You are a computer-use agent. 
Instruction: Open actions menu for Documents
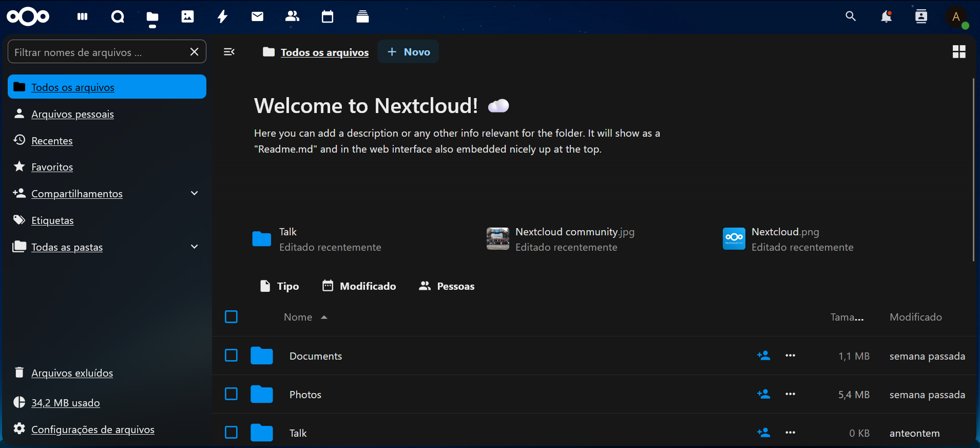(x=790, y=356)
